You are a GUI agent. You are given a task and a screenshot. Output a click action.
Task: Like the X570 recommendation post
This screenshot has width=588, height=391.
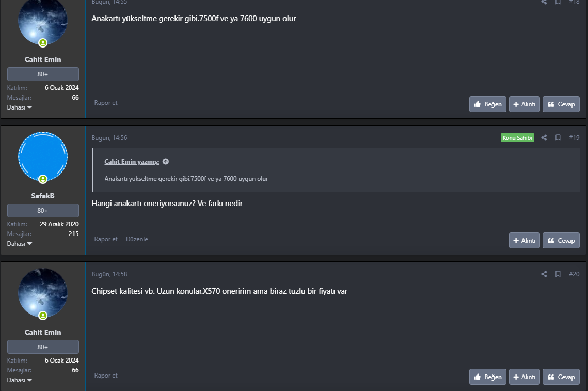pyautogui.click(x=488, y=377)
